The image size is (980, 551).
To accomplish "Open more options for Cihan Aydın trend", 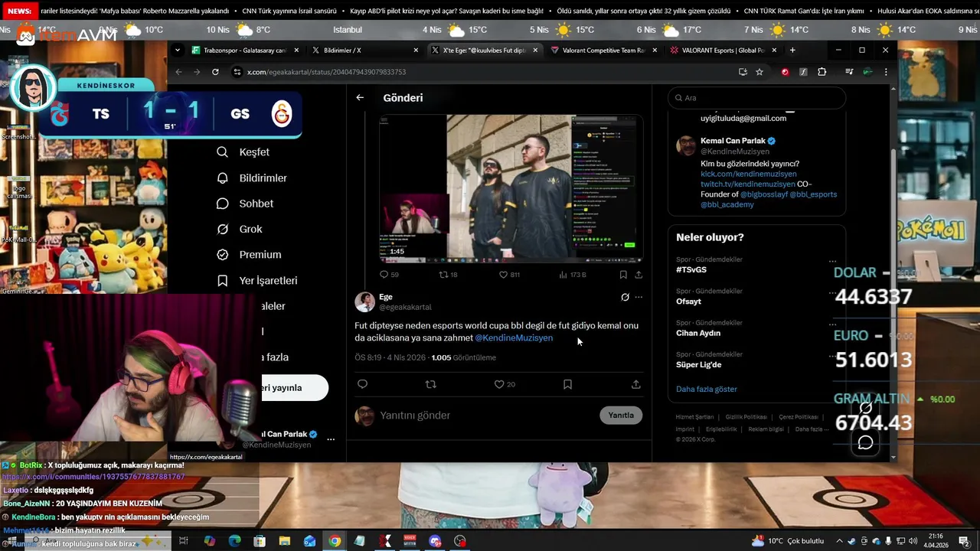I will tap(832, 324).
